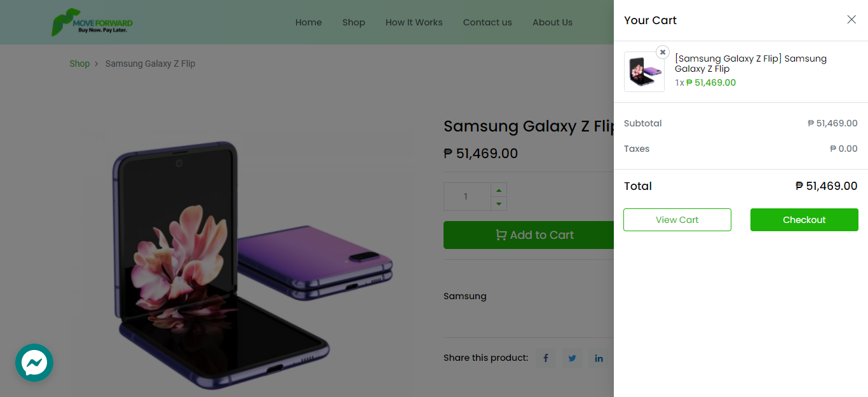Image resolution: width=868 pixels, height=397 pixels.
Task: Click Add to Cart
Action: tap(536, 234)
